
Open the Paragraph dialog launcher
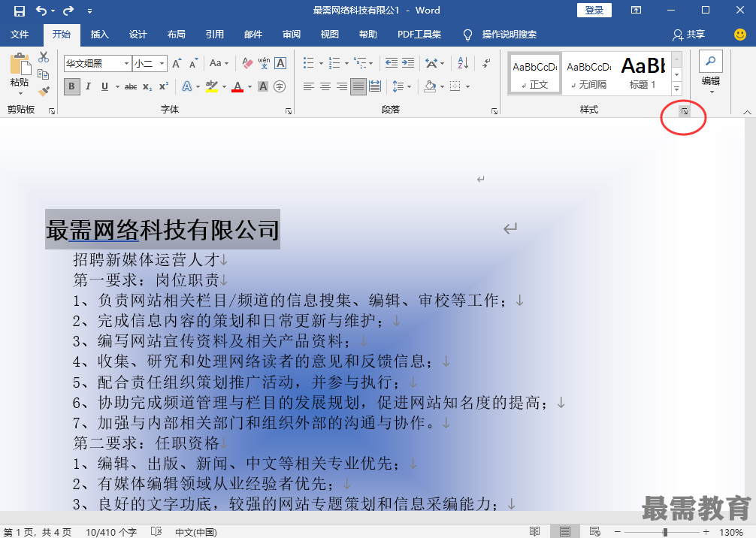point(494,111)
